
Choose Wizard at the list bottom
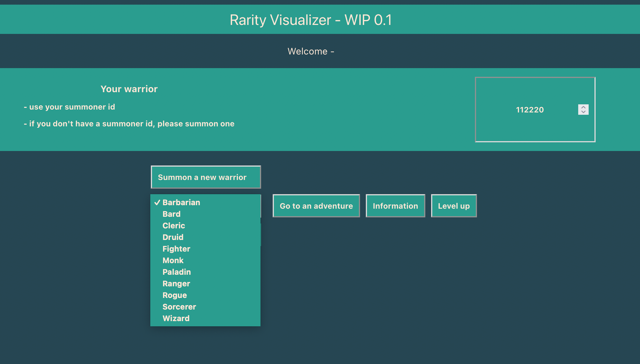pyautogui.click(x=176, y=318)
